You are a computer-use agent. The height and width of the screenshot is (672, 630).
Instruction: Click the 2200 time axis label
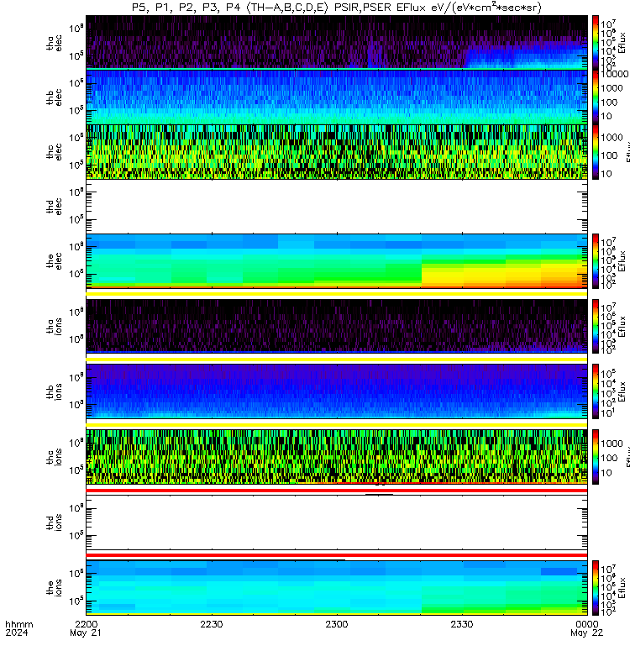87,624
